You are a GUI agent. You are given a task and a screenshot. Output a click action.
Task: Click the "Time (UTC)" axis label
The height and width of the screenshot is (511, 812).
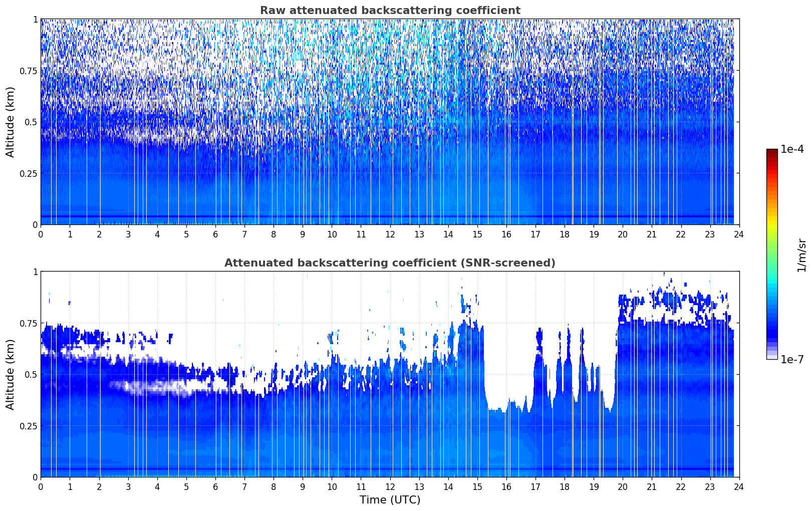[390, 500]
